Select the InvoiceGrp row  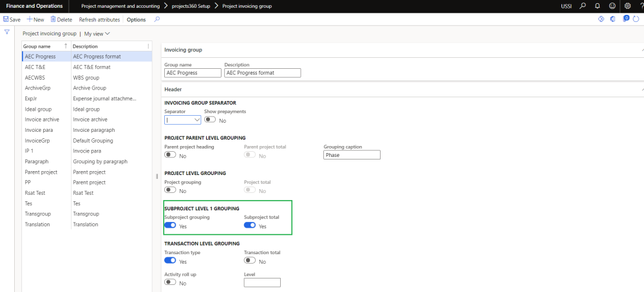point(87,140)
